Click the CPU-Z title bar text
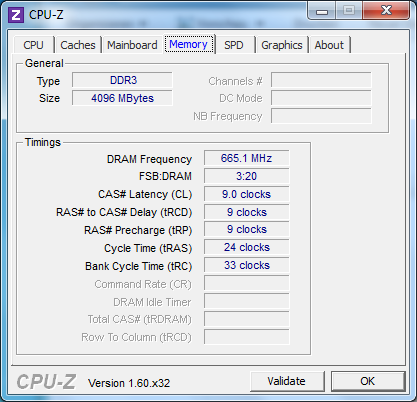This screenshot has height=402, width=417. click(46, 15)
